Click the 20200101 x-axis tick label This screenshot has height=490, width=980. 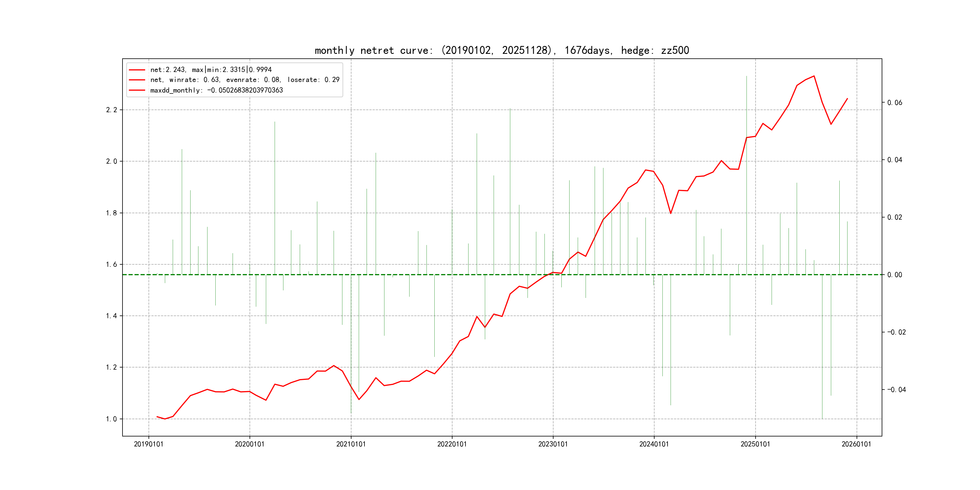250,444
